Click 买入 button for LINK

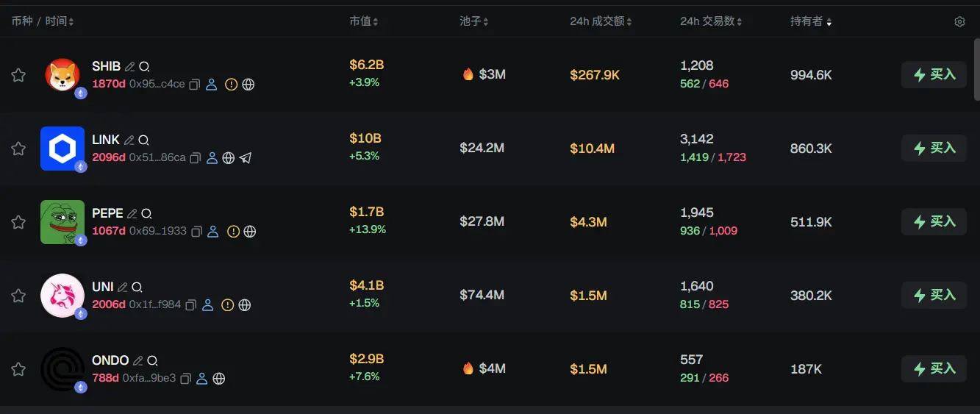point(934,148)
